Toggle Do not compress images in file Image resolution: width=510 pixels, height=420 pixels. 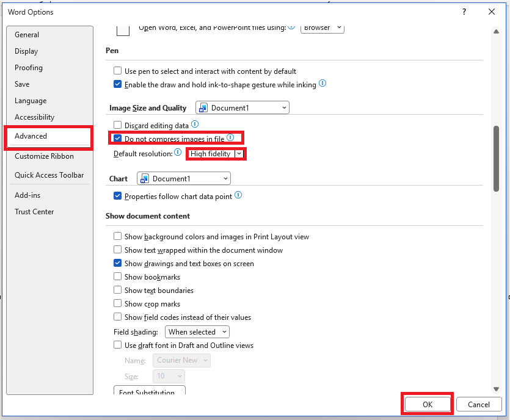point(117,139)
